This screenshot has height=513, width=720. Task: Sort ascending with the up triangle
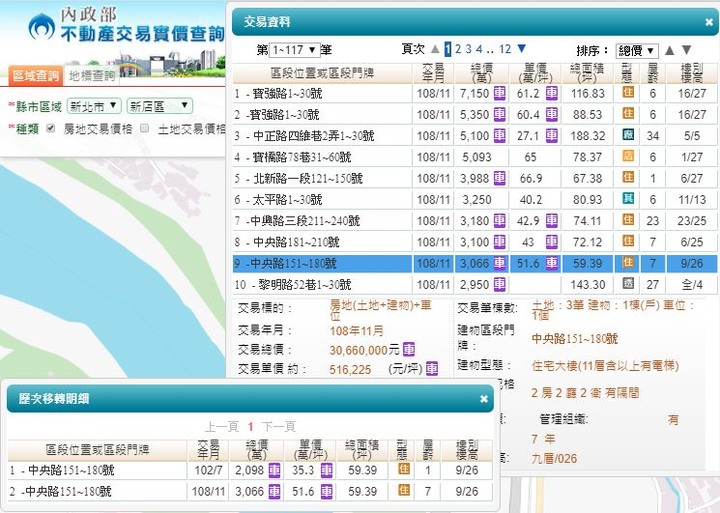pyautogui.click(x=669, y=50)
